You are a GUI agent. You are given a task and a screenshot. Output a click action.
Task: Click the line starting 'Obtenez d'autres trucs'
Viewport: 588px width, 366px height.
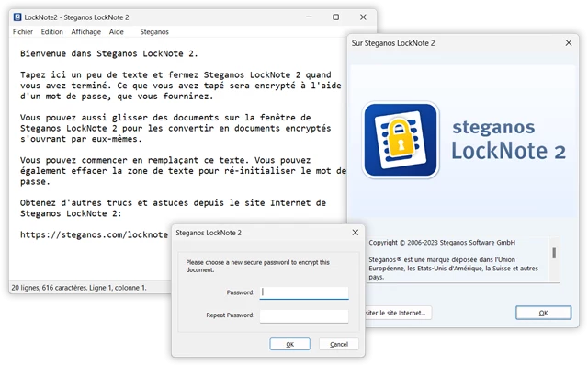coord(173,203)
